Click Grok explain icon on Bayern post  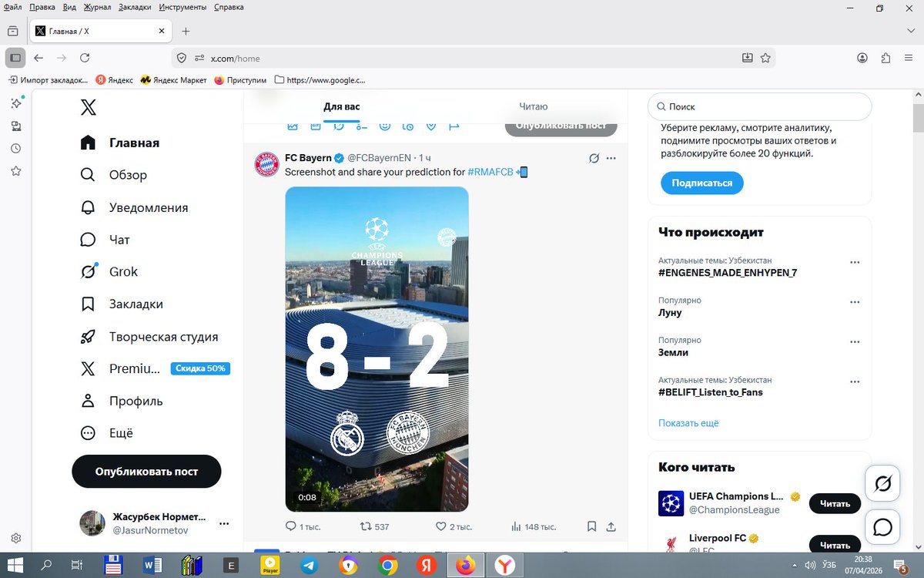pos(594,158)
